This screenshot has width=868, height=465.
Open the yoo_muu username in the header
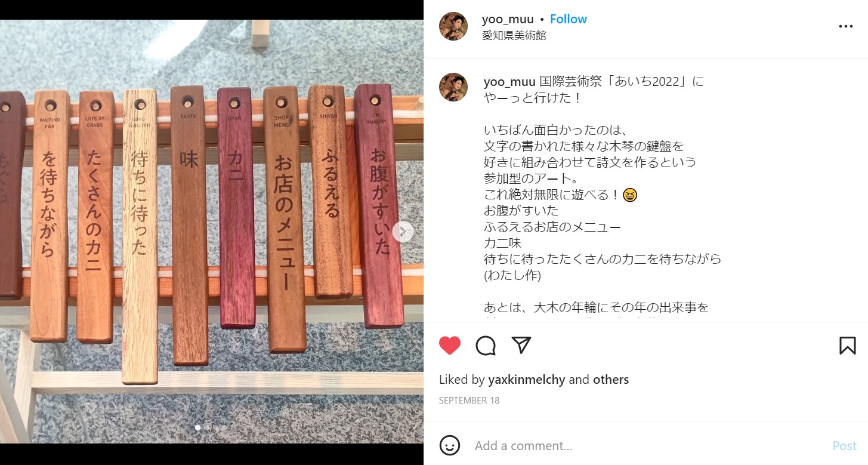(508, 19)
